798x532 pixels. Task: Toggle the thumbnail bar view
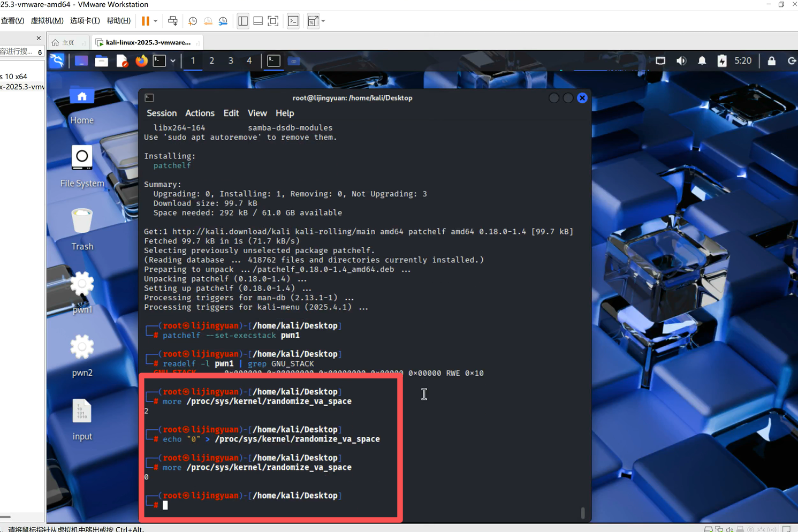[258, 21]
